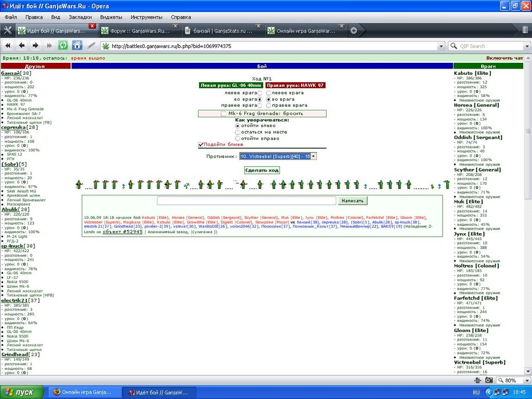
Task: Reload the page with green refresh icon
Action: pyautogui.click(x=63, y=45)
